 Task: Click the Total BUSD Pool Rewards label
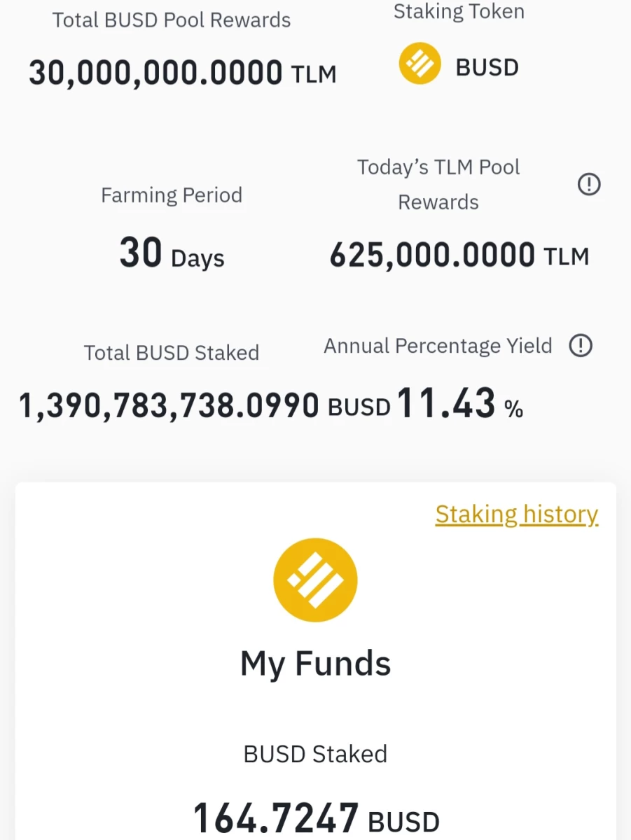pos(172,20)
